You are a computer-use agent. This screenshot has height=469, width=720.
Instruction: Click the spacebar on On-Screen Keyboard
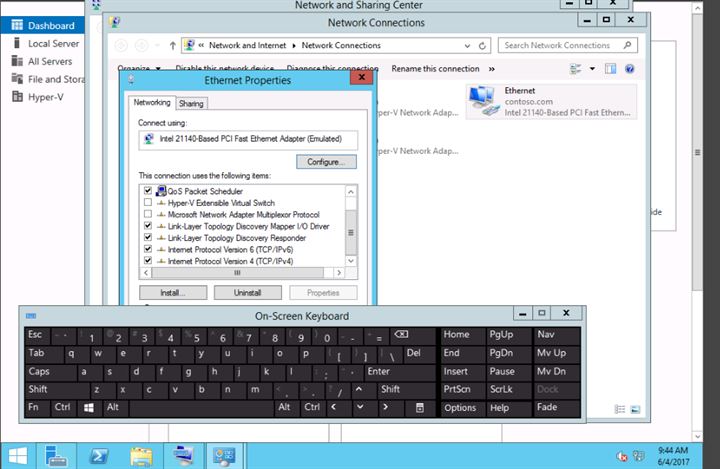(x=202, y=407)
